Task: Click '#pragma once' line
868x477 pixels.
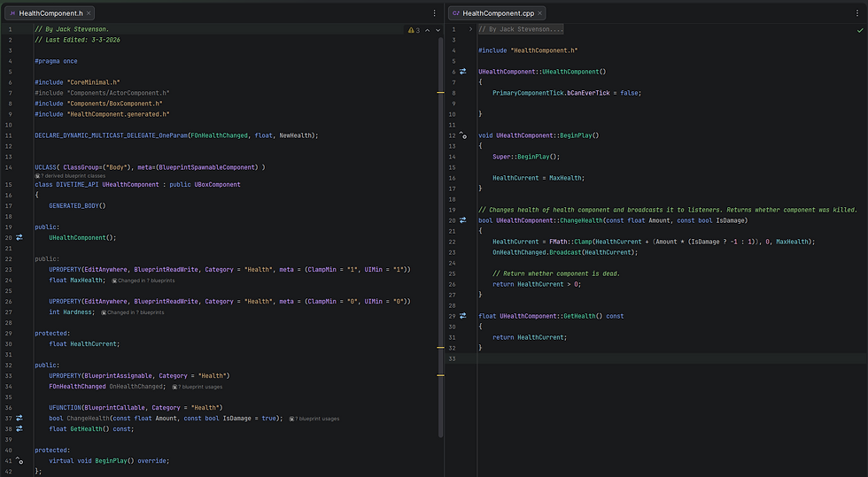Action: 56,61
